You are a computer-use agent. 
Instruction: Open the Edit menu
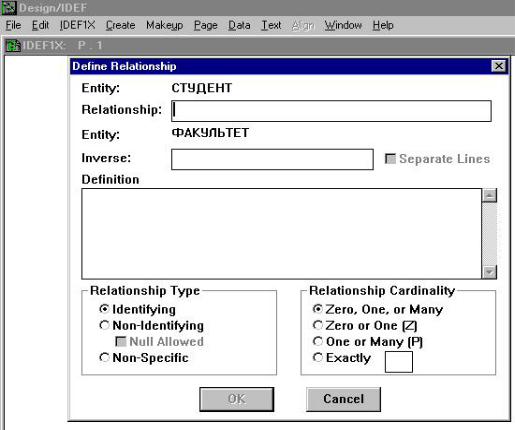(x=40, y=25)
